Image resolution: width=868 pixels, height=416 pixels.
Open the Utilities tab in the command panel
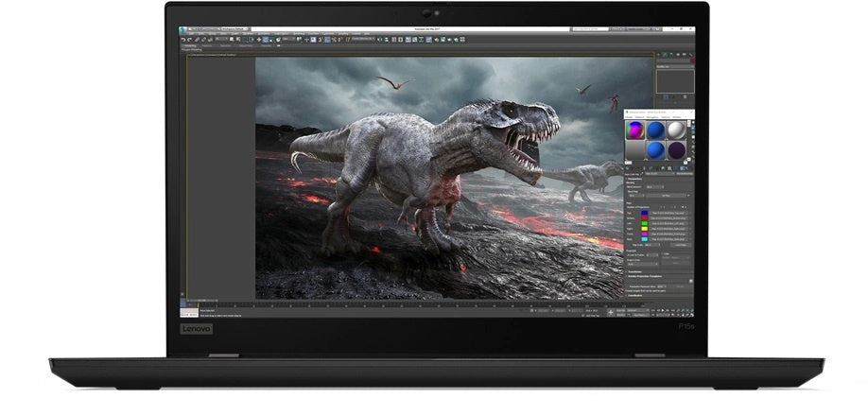coord(691,55)
